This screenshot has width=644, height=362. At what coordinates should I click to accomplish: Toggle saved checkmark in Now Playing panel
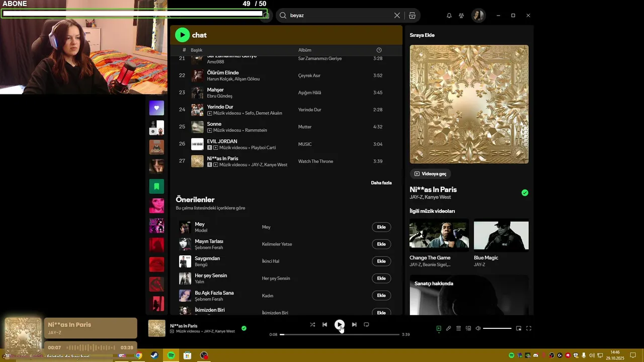coord(525,193)
